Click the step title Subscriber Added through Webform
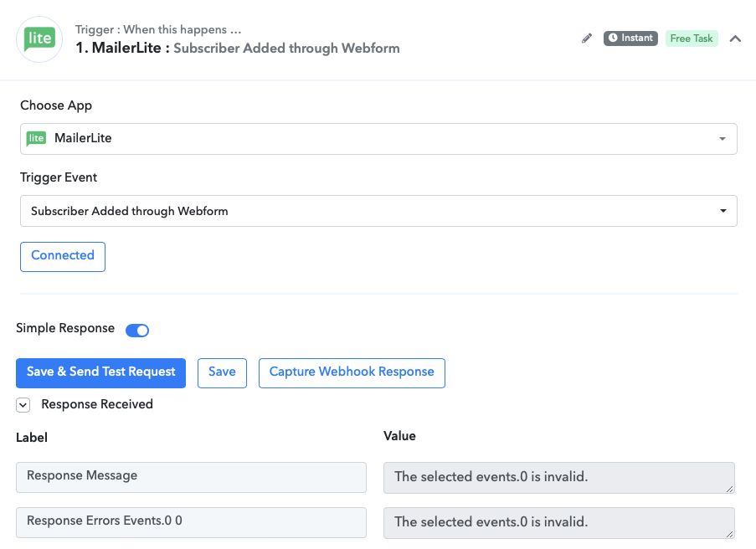Image resolution: width=756 pixels, height=549 pixels. coord(286,49)
